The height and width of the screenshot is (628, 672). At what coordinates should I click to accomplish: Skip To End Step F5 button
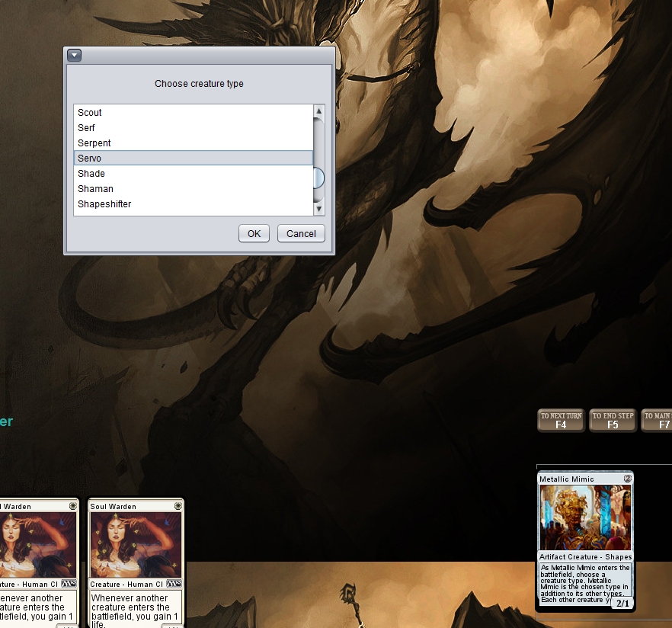click(613, 420)
